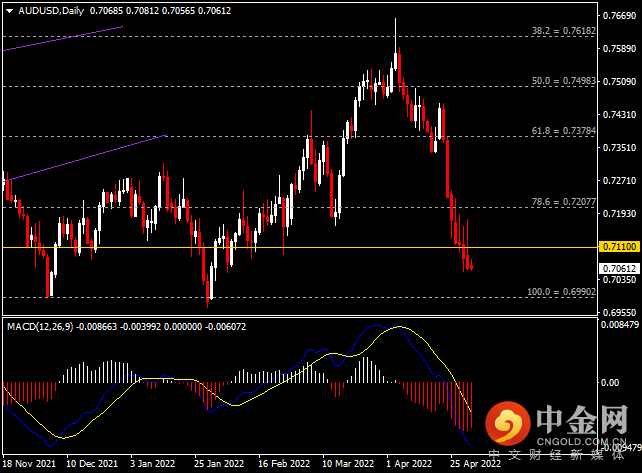
Task: Open the AUDUSD chart dropdown triangle
Action: [x=9, y=11]
